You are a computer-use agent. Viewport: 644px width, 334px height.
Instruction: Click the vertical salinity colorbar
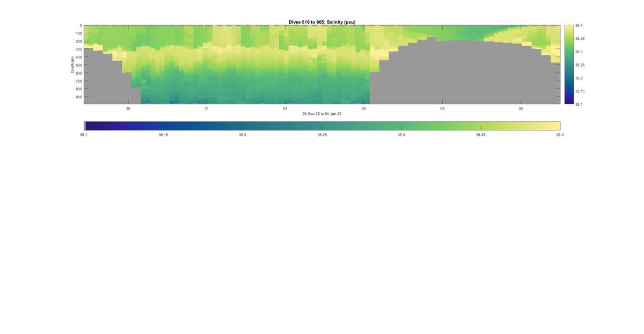click(x=569, y=64)
